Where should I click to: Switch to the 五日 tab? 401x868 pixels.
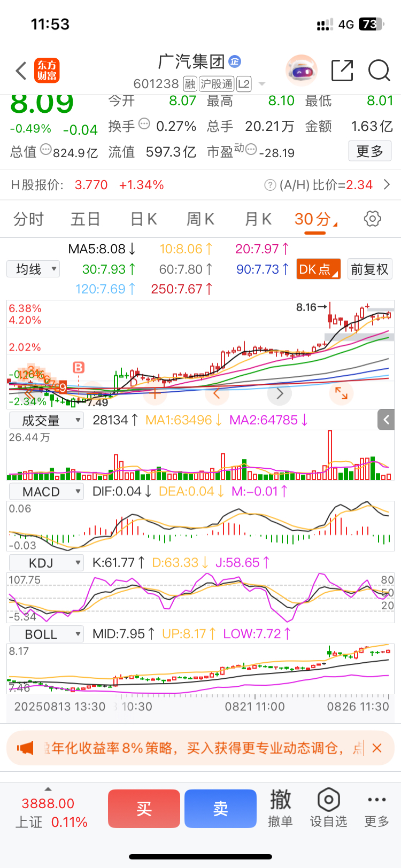tap(86, 219)
